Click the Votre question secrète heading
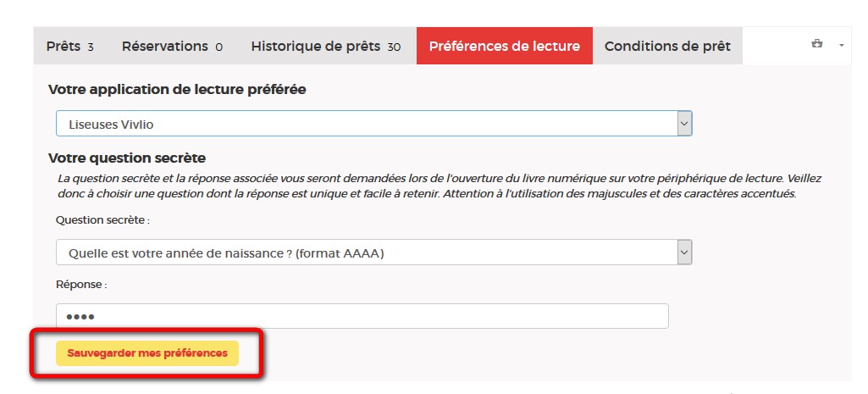The image size is (868, 394). pyautogui.click(x=127, y=158)
